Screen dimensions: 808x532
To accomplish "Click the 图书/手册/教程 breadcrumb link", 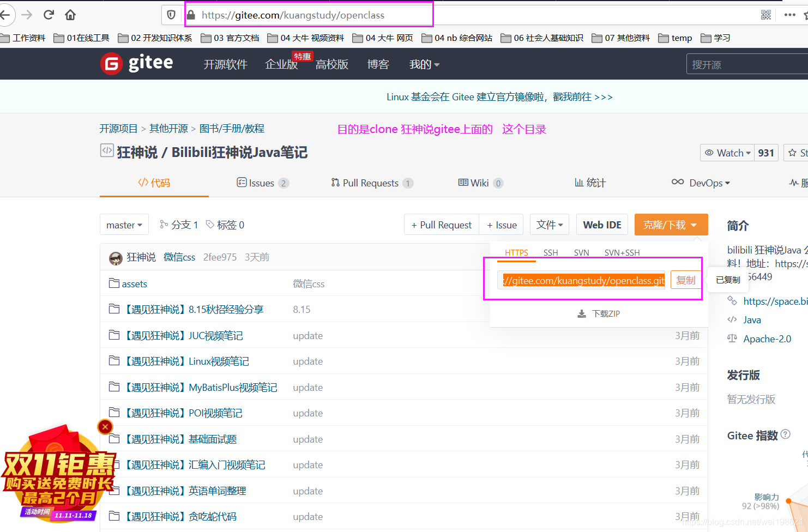I will (232, 129).
